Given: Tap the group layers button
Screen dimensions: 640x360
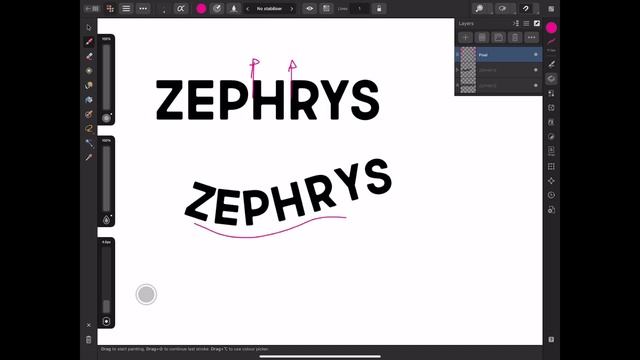Looking at the screenshot, I should 482,38.
